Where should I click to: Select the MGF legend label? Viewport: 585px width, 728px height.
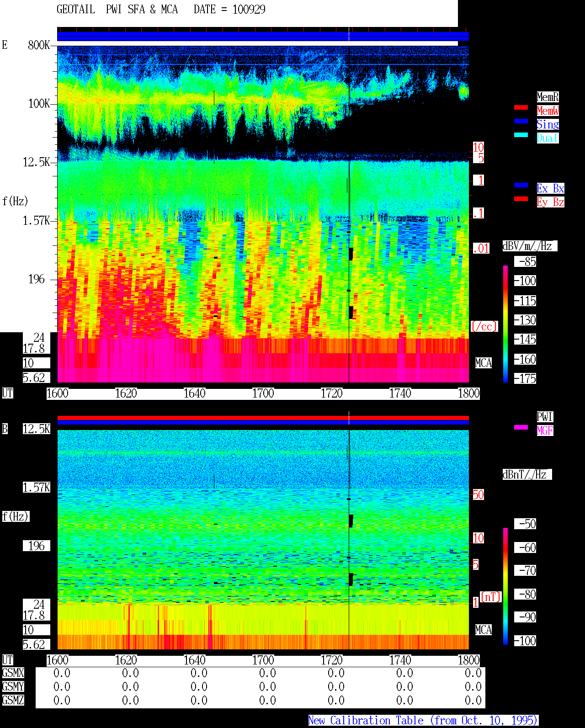click(x=545, y=430)
